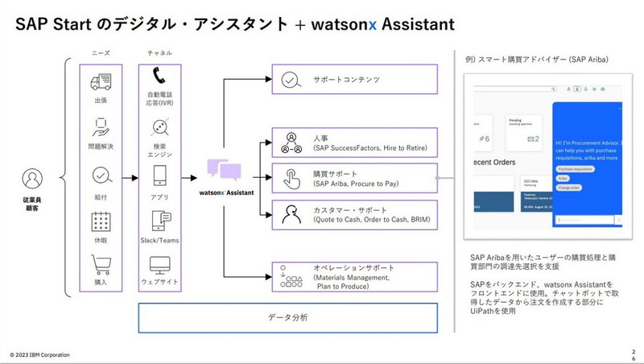The image size is (644, 364).
Task: Click the 従業員 顧客 label
Action: click(32, 204)
